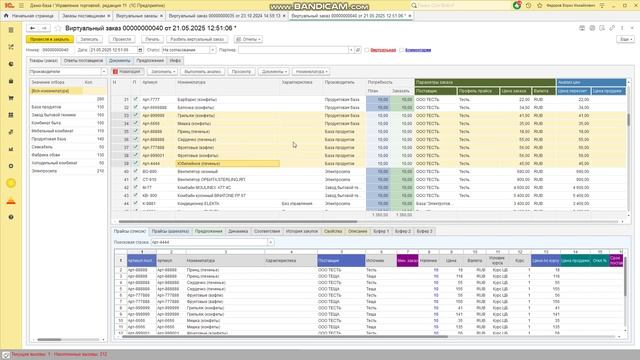This screenshot has width=640, height=360.
Task: Go to the home page icon tab
Action: pos(6,16)
